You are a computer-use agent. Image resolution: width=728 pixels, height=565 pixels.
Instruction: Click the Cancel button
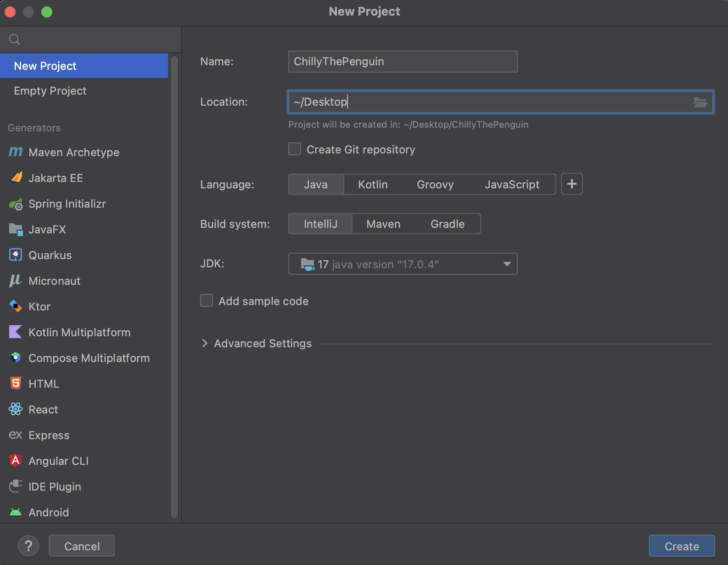click(82, 546)
